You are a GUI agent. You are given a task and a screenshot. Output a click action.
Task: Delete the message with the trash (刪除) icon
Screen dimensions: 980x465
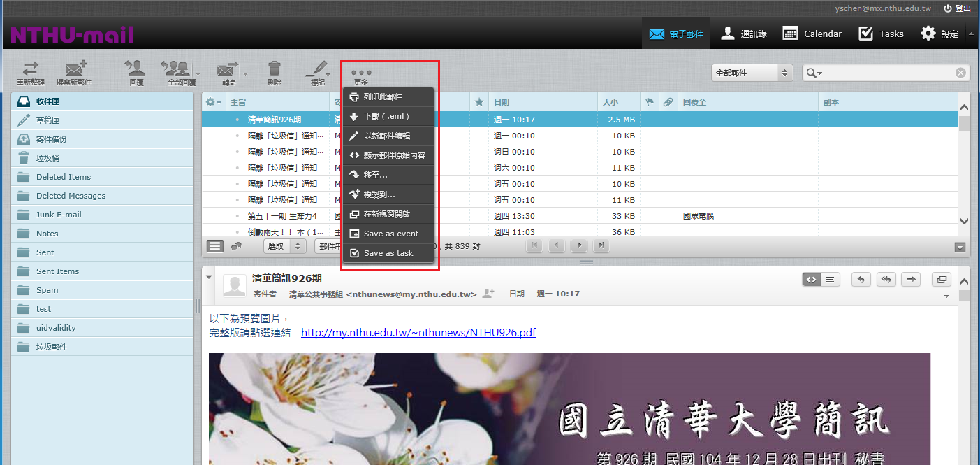(275, 70)
